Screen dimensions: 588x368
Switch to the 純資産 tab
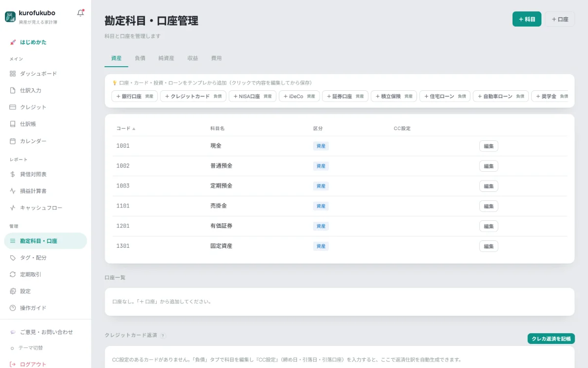coord(166,58)
